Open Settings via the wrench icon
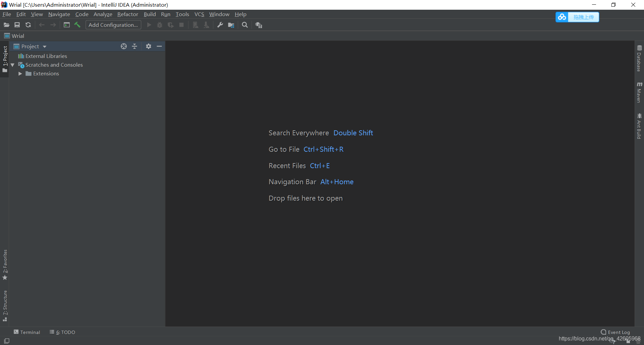Screen dimensions: 644x345 click(x=220, y=25)
